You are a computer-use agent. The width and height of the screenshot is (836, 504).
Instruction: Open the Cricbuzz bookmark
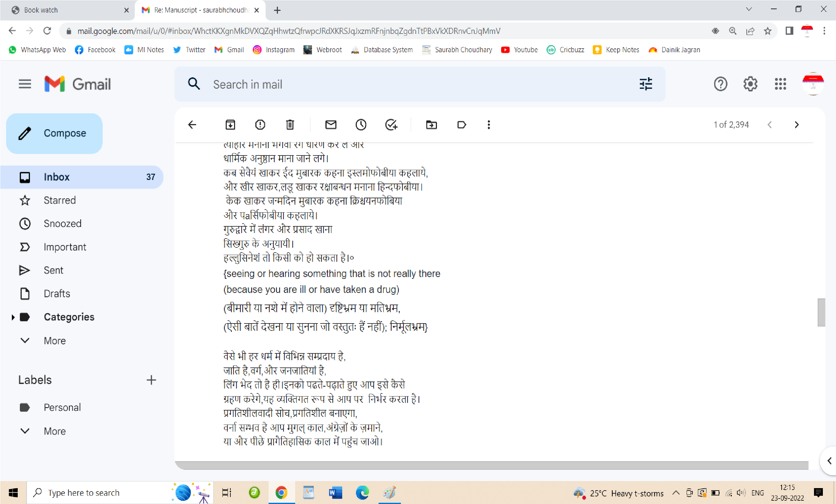pos(566,50)
